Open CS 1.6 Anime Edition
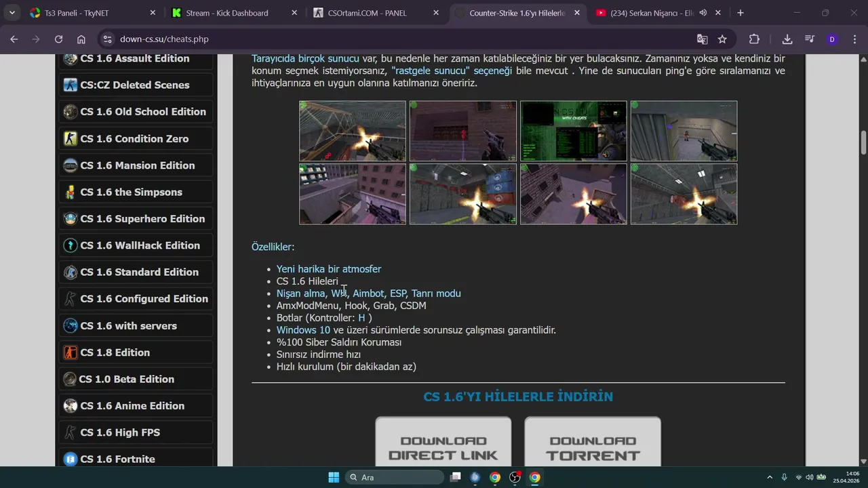The width and height of the screenshot is (868, 488). [x=136, y=406]
